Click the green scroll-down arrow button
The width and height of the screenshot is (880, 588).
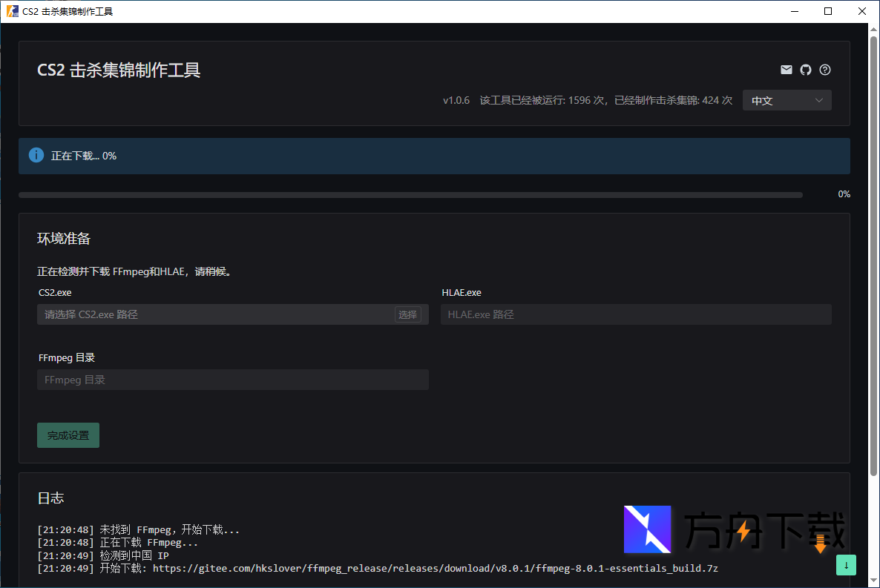[846, 565]
